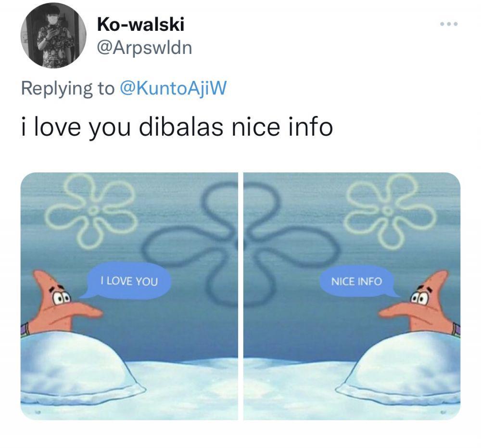The width and height of the screenshot is (481, 448).
Task: Select Patrick's face in the right image
Action: tap(419, 302)
